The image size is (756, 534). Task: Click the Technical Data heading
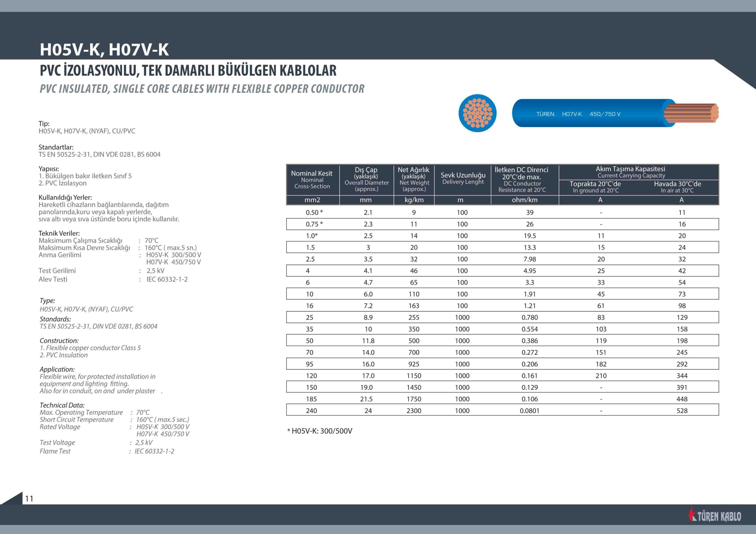click(62, 405)
